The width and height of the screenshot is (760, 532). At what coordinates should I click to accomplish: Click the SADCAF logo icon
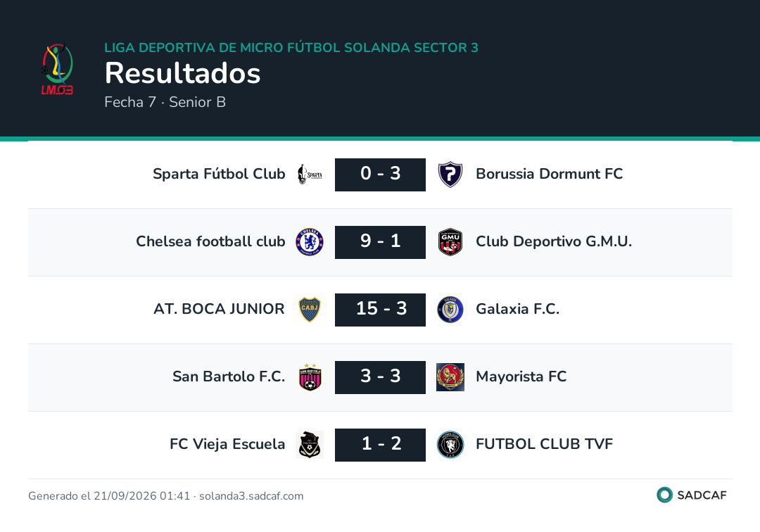[x=664, y=495]
